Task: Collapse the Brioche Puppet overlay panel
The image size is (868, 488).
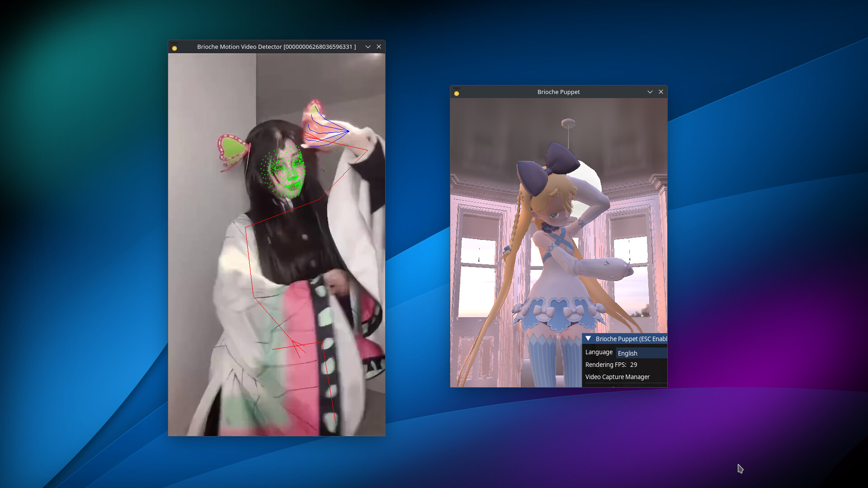Action: (588, 338)
